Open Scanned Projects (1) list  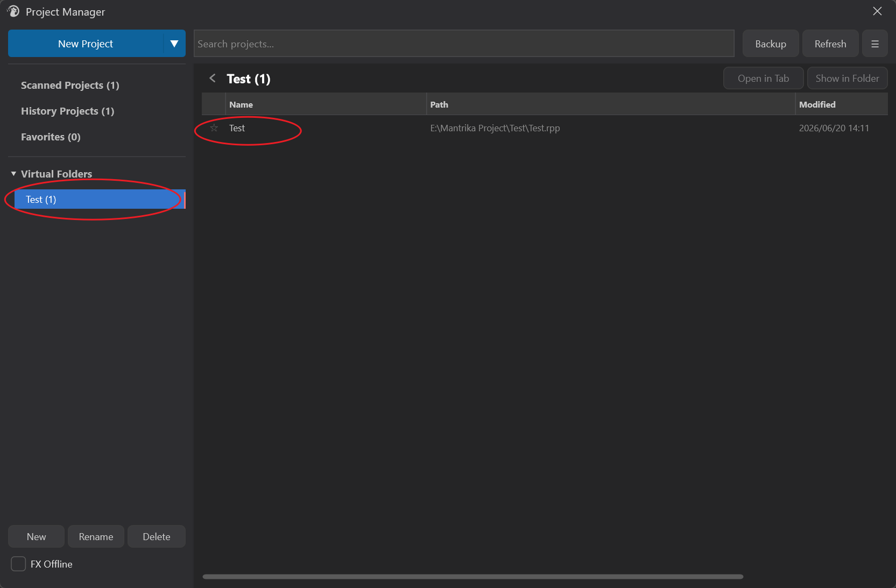click(x=70, y=86)
